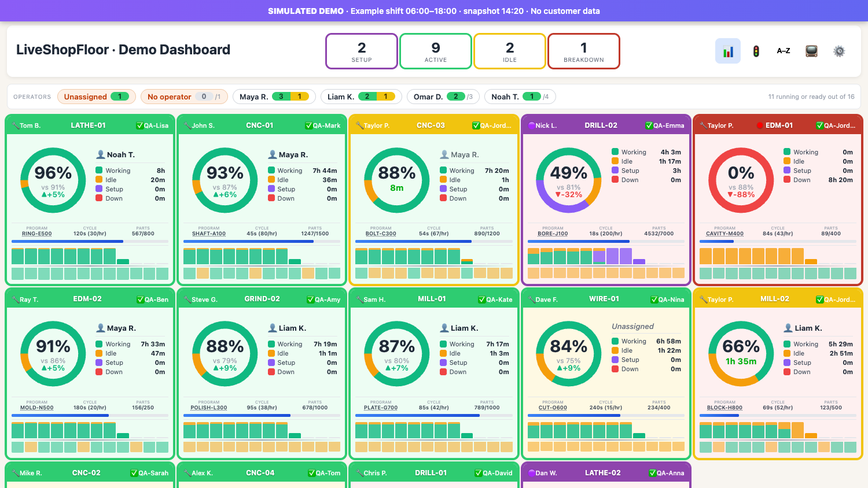Click the wrench icon on LATHE-01 card
This screenshot has width=868, height=488.
(x=15, y=125)
